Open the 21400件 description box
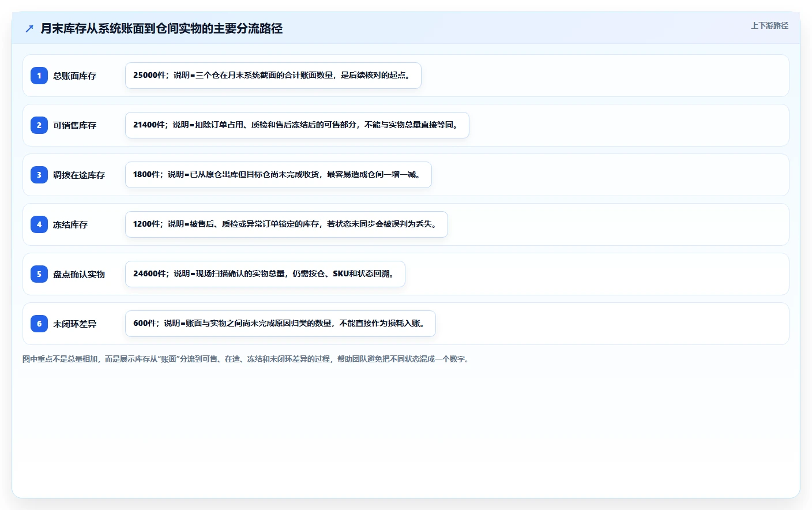This screenshot has height=510, width=812. [x=297, y=125]
